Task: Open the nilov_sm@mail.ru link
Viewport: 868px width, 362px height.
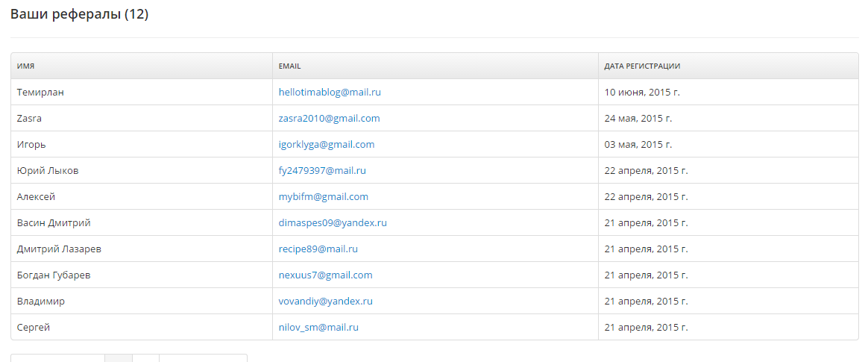Action: [319, 327]
